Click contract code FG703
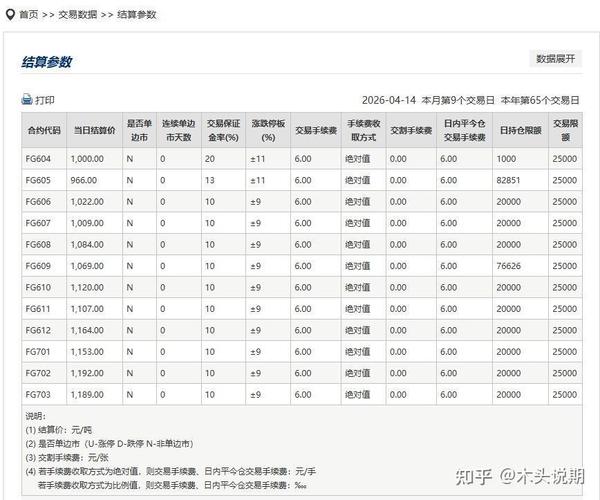Viewport: 600px width, 500px height. (x=38, y=394)
